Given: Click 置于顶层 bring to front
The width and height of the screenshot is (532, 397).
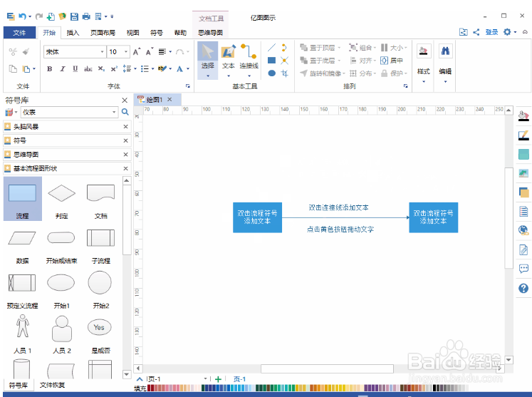Looking at the screenshot, I should 320,48.
